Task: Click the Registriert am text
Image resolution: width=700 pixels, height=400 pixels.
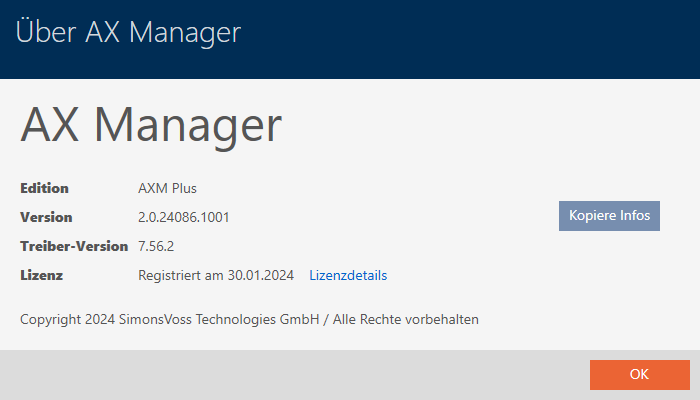Action: click(180, 275)
